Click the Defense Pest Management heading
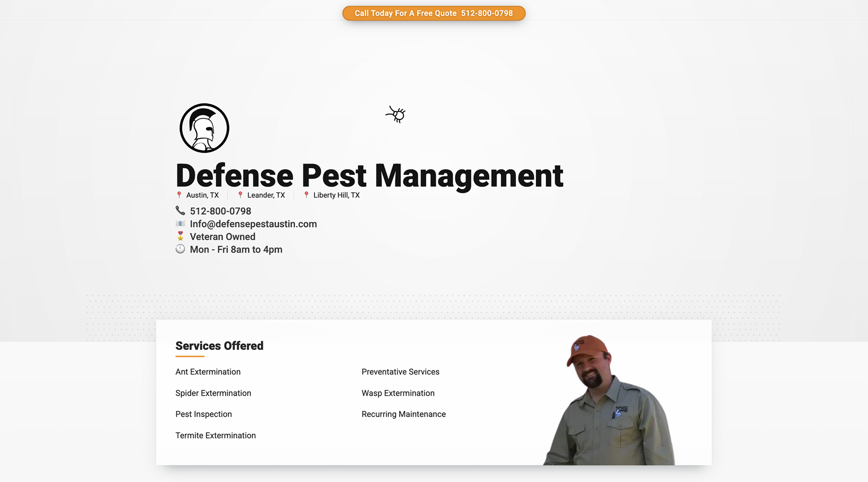This screenshot has height=482, width=868. pos(369,175)
